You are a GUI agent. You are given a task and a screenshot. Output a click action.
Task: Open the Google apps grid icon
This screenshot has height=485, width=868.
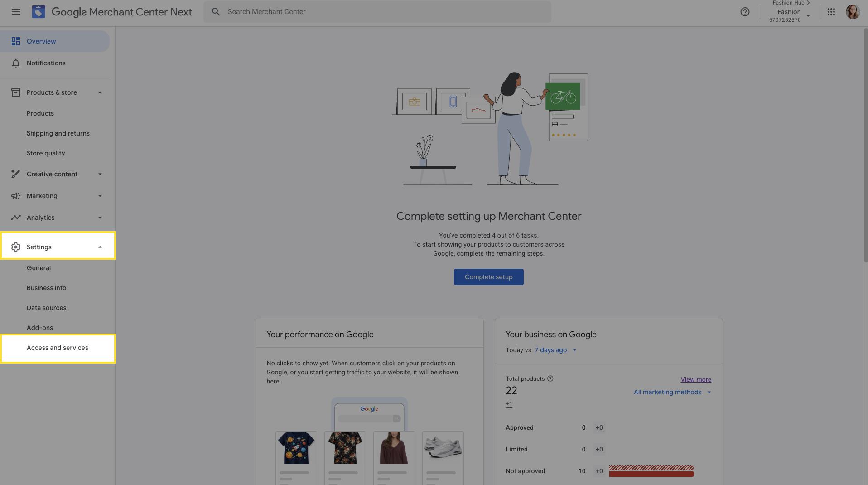pyautogui.click(x=831, y=12)
